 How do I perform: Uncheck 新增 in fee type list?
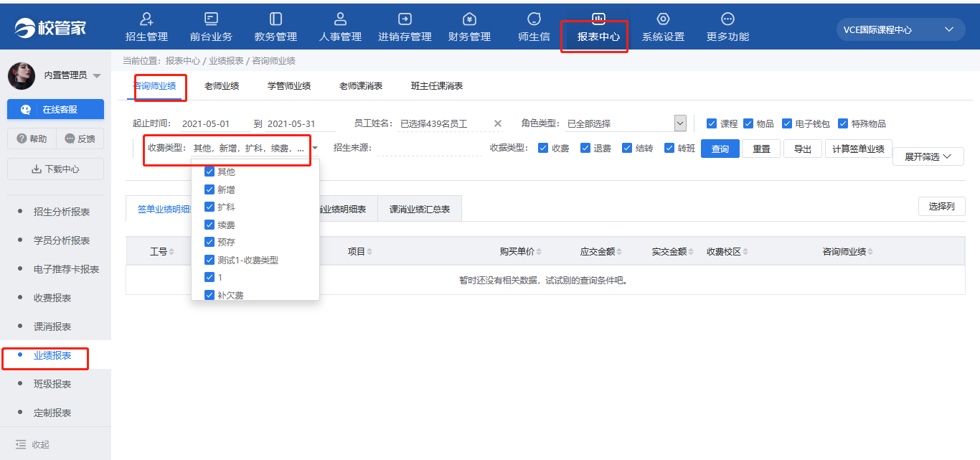[209, 189]
